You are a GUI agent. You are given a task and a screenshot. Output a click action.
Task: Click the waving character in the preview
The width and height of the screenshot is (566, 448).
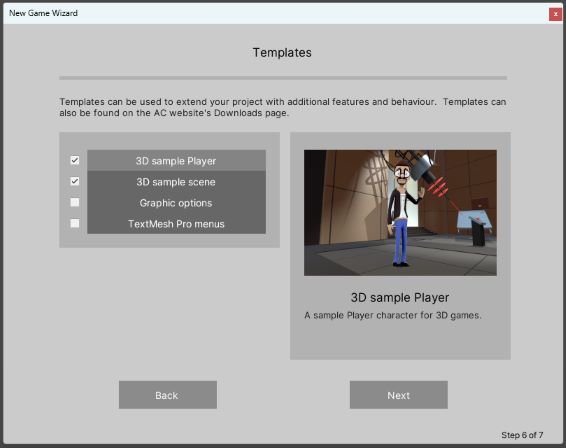(402, 213)
